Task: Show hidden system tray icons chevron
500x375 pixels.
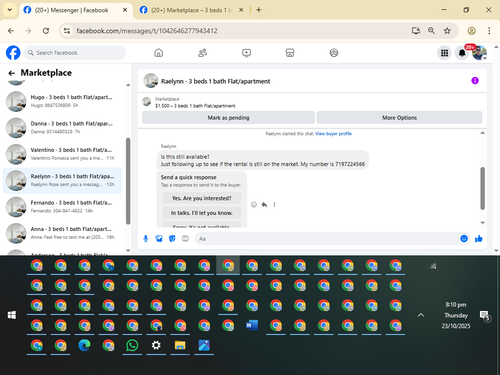Action: [421, 315]
